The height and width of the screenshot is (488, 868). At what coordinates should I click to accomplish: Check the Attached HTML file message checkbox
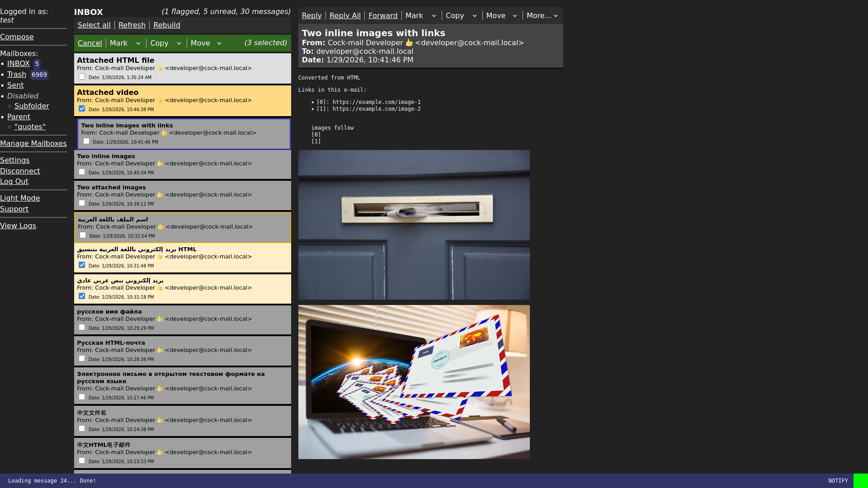[x=82, y=76]
